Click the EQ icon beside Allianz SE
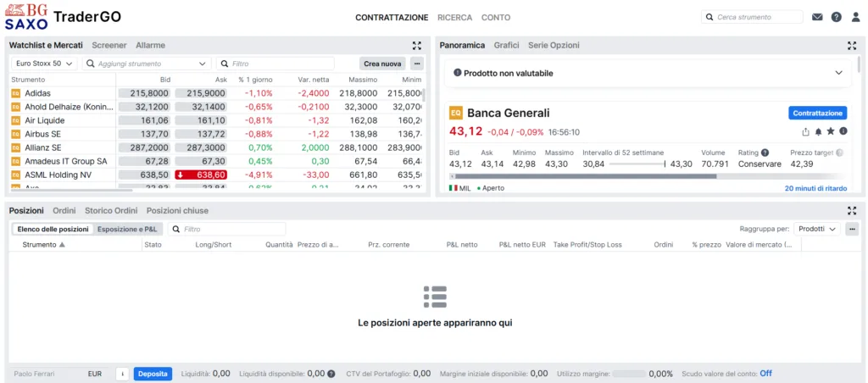This screenshot has height=383, width=868. coord(15,147)
